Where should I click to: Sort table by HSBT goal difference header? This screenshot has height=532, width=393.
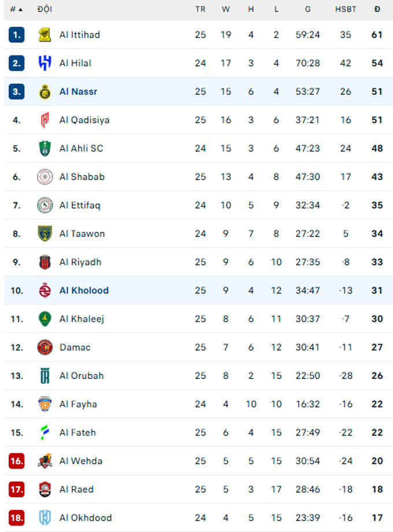tap(346, 9)
